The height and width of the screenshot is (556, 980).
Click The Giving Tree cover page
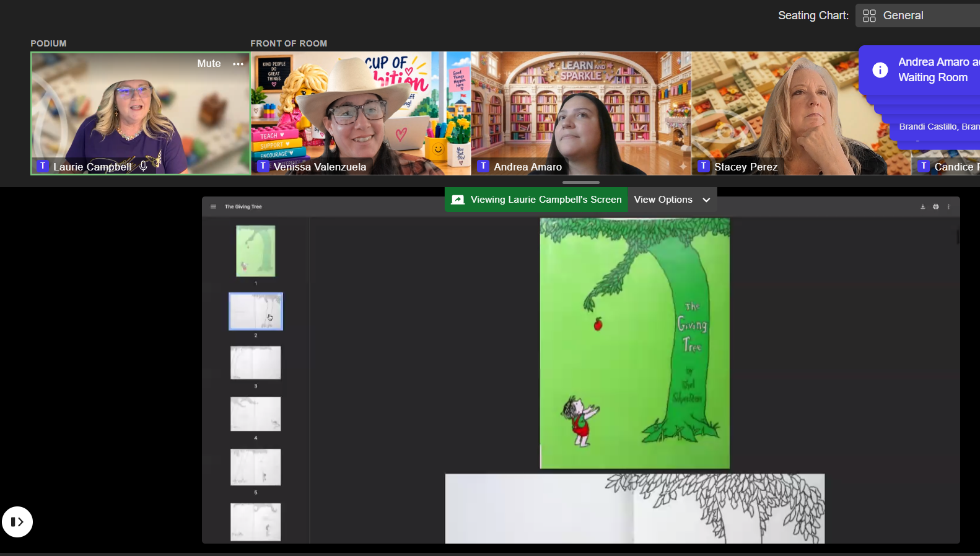point(635,343)
